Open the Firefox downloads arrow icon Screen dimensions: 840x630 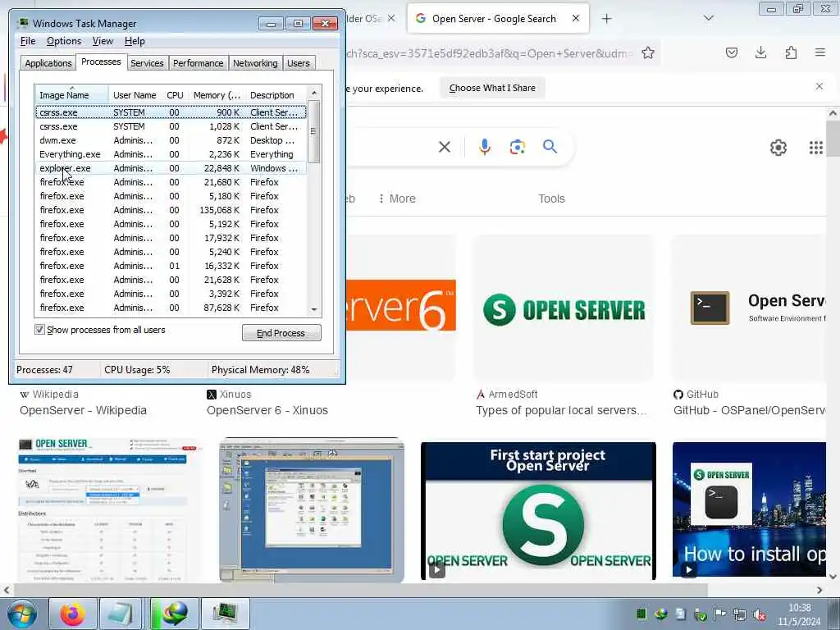pyautogui.click(x=760, y=52)
